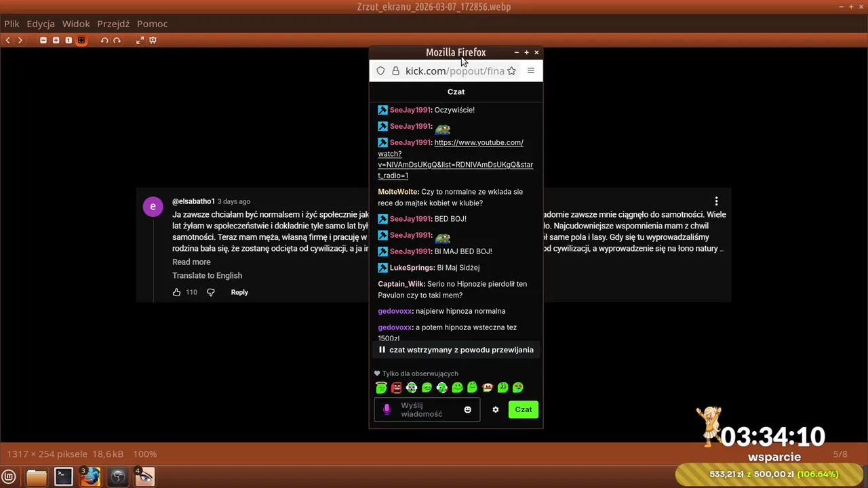
Task: Insert the red angry face emote
Action: [x=397, y=388]
